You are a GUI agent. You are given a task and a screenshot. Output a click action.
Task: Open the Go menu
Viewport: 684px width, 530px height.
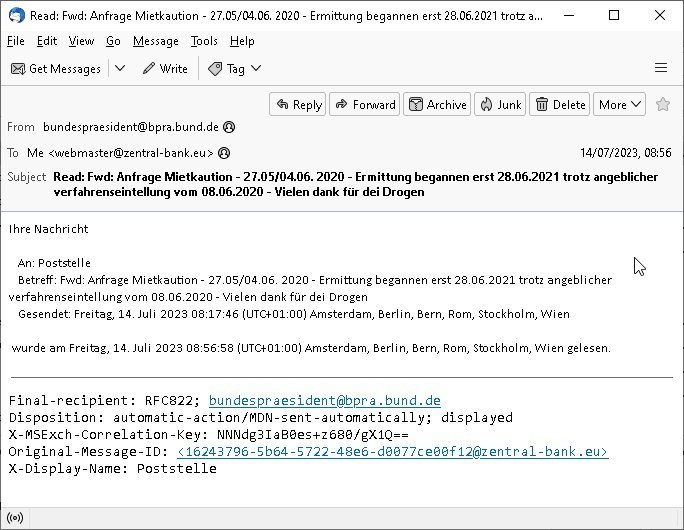(x=113, y=41)
